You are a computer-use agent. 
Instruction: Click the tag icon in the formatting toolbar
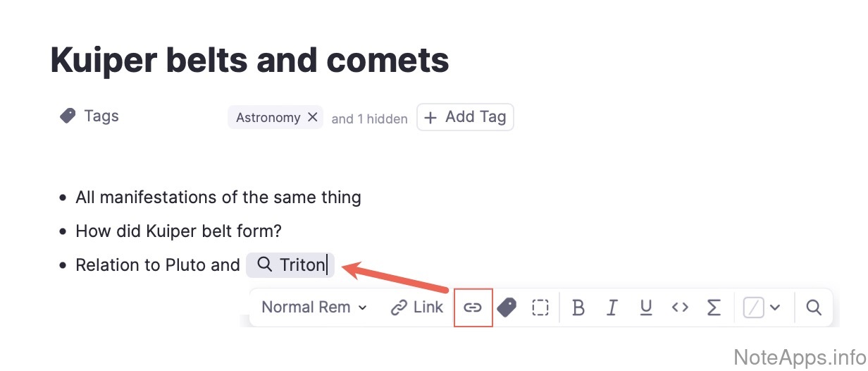click(507, 308)
